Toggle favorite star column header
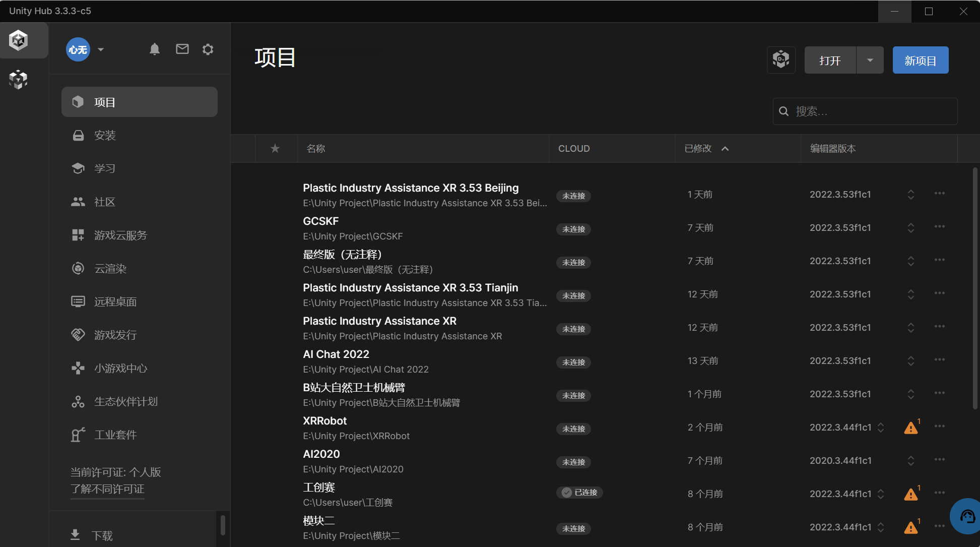The height and width of the screenshot is (547, 980). point(275,148)
